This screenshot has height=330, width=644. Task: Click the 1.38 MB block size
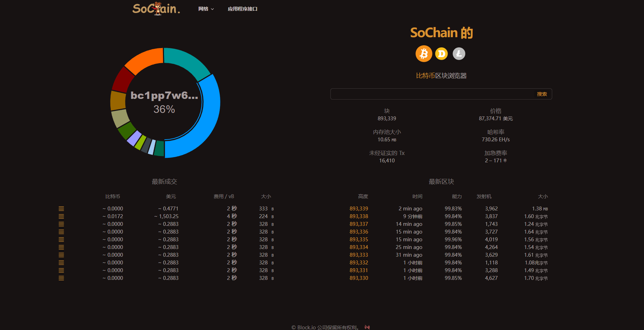click(x=540, y=209)
